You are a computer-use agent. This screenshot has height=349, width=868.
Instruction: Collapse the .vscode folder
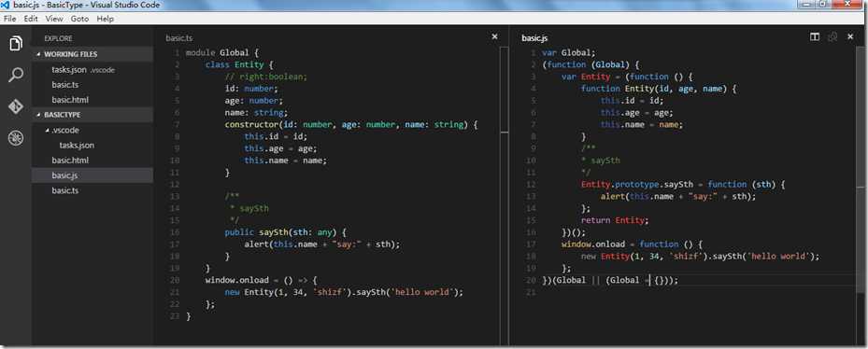click(47, 131)
